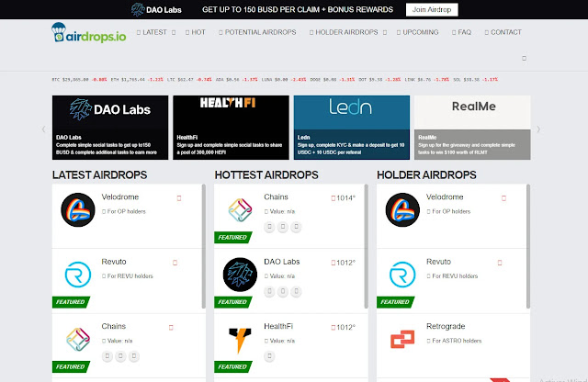Open the DAO Labs featured banner
588x382 pixels.
(x=110, y=128)
